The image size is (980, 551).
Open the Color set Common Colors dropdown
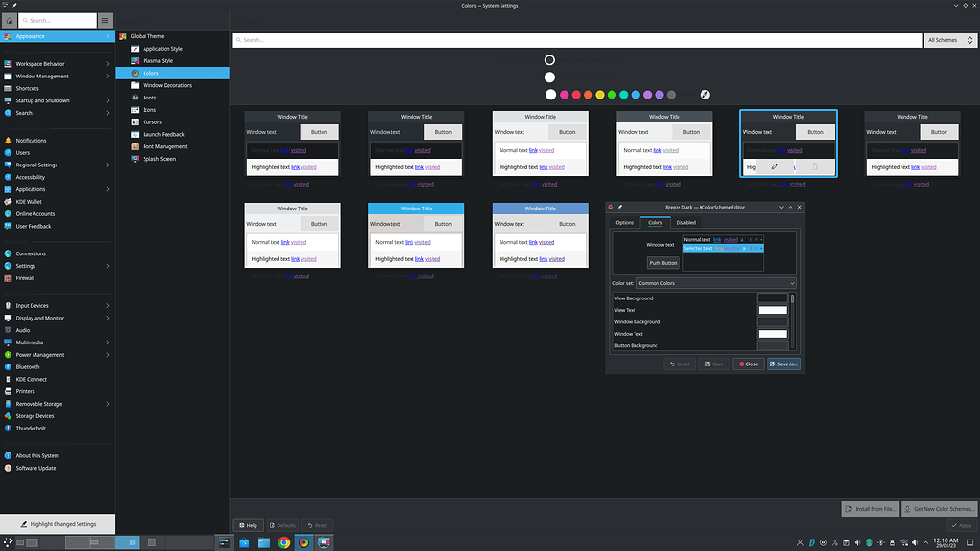[717, 283]
